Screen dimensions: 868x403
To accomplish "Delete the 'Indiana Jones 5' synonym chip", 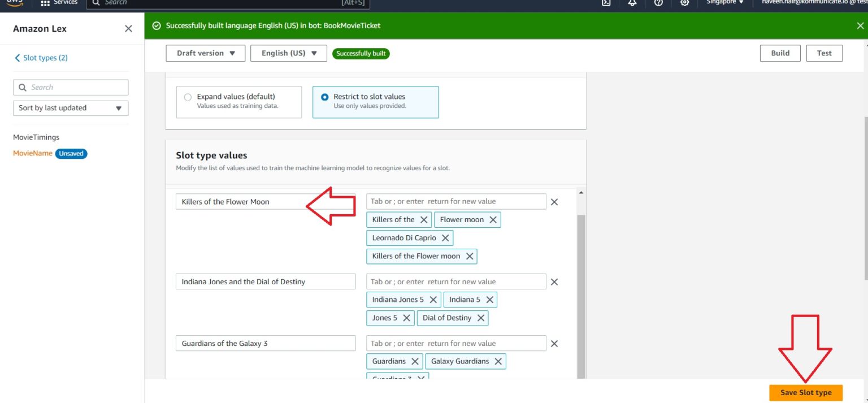I will click(x=433, y=300).
